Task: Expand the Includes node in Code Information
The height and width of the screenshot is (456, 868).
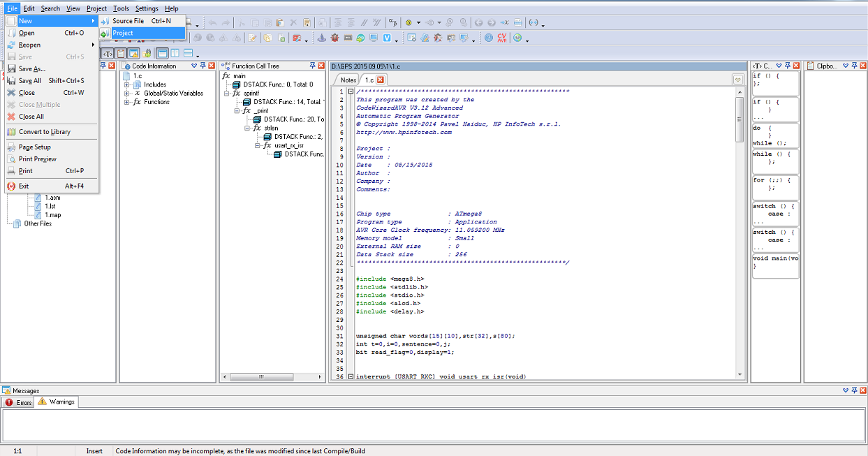Action: [127, 84]
